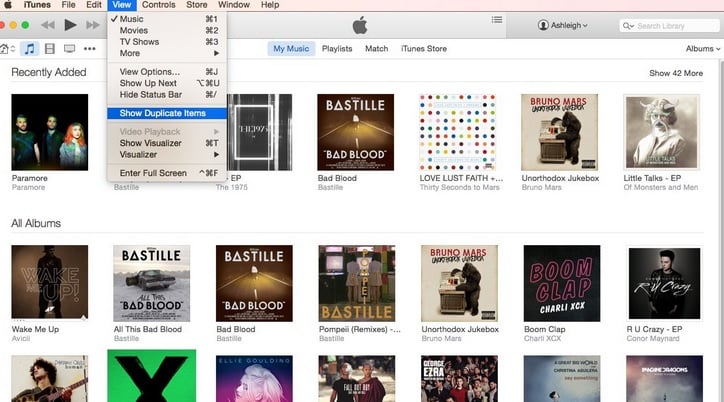Select the Music library icon

(30, 48)
